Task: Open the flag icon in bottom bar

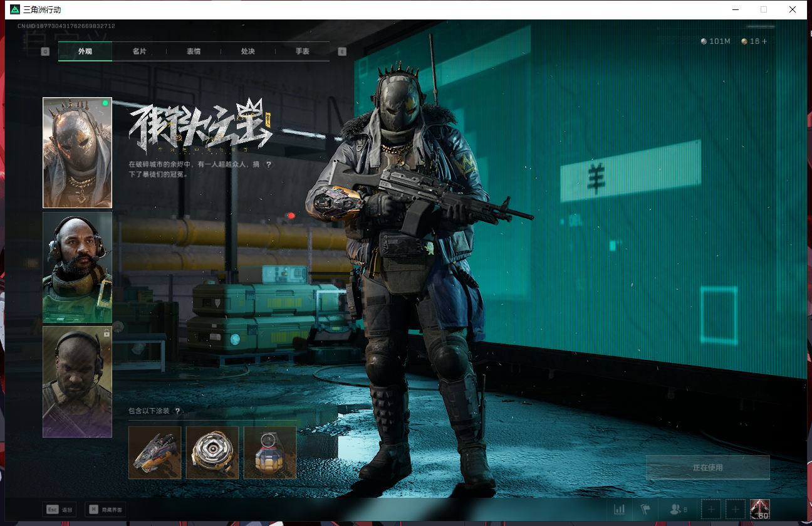Action: [x=645, y=510]
